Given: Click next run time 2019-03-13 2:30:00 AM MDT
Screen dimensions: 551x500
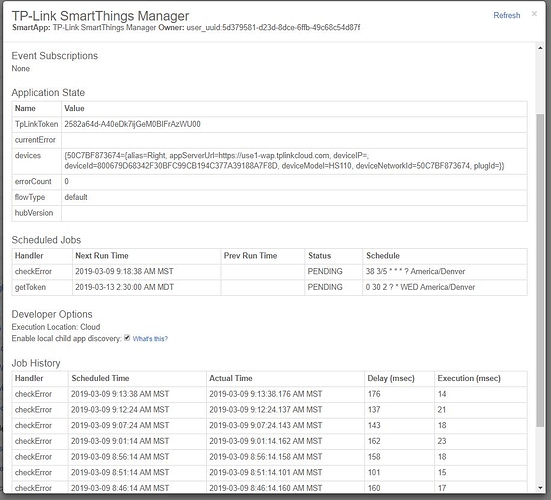Looking at the screenshot, I should tap(124, 287).
